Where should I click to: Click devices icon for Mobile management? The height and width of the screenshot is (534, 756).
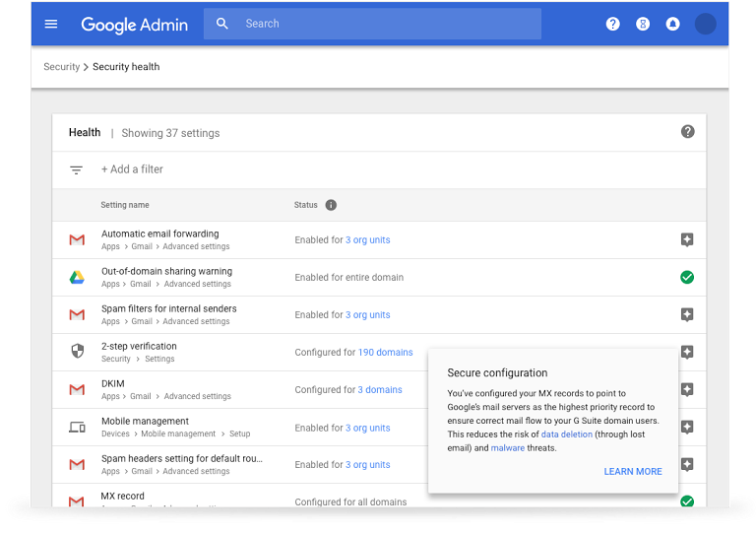click(77, 427)
